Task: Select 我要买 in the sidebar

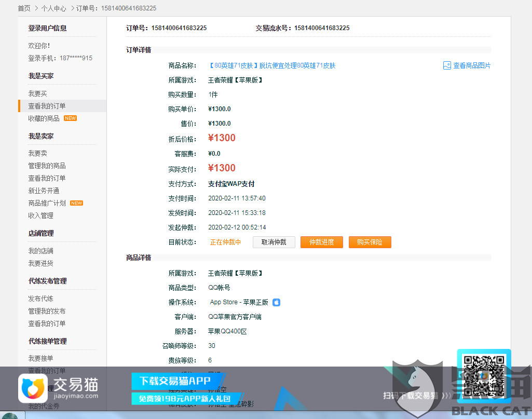Action: point(38,93)
